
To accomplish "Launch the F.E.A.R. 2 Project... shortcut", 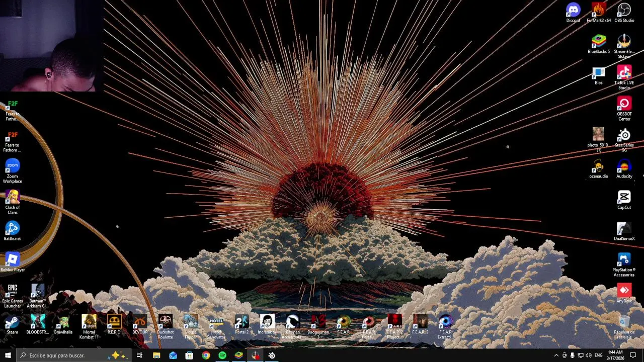I will point(394,327).
